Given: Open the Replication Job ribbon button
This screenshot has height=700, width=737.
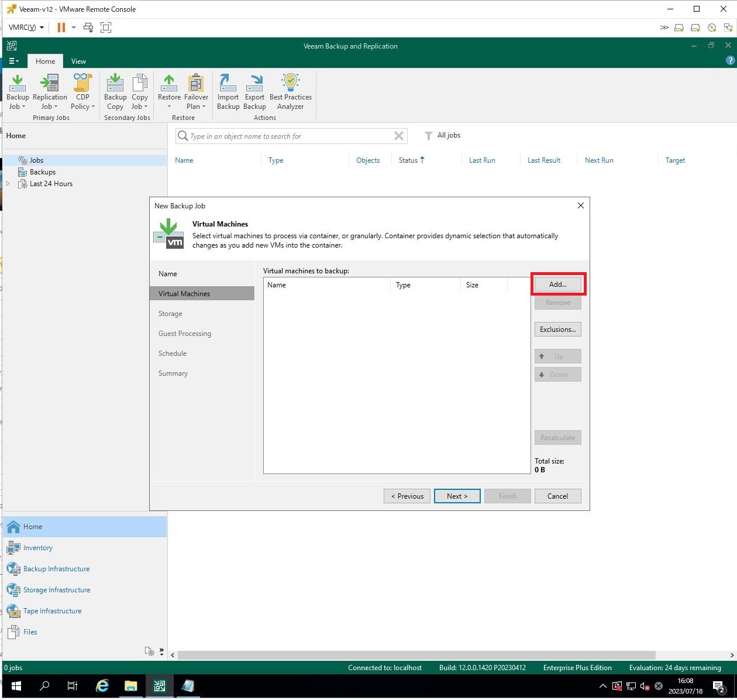Looking at the screenshot, I should pyautogui.click(x=50, y=92).
